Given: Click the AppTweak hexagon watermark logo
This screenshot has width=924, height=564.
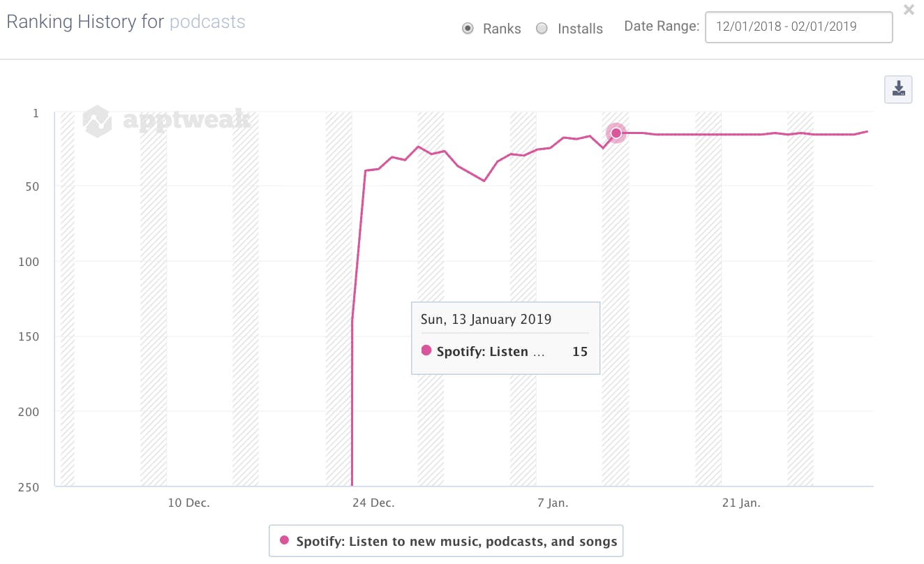Looking at the screenshot, I should [97, 121].
